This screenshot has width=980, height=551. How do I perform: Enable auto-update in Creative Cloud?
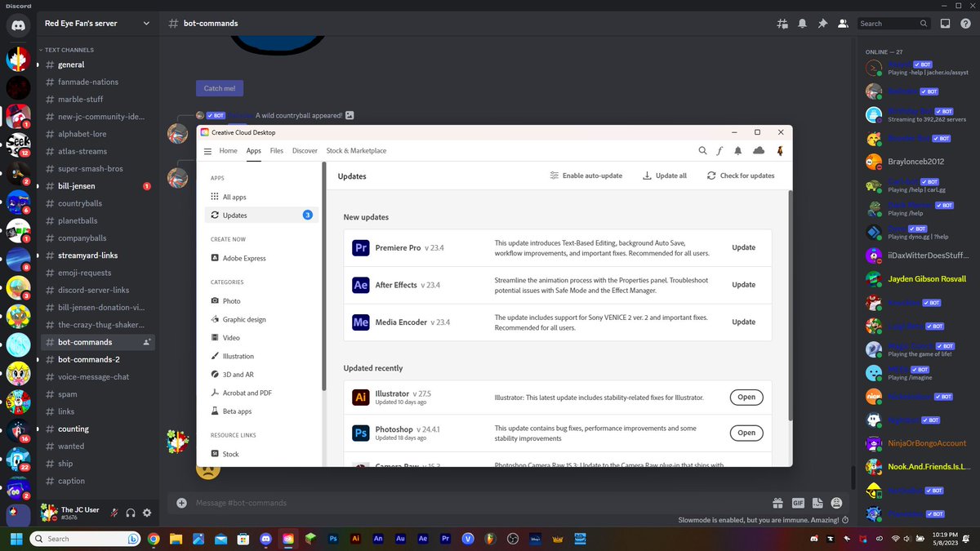586,176
